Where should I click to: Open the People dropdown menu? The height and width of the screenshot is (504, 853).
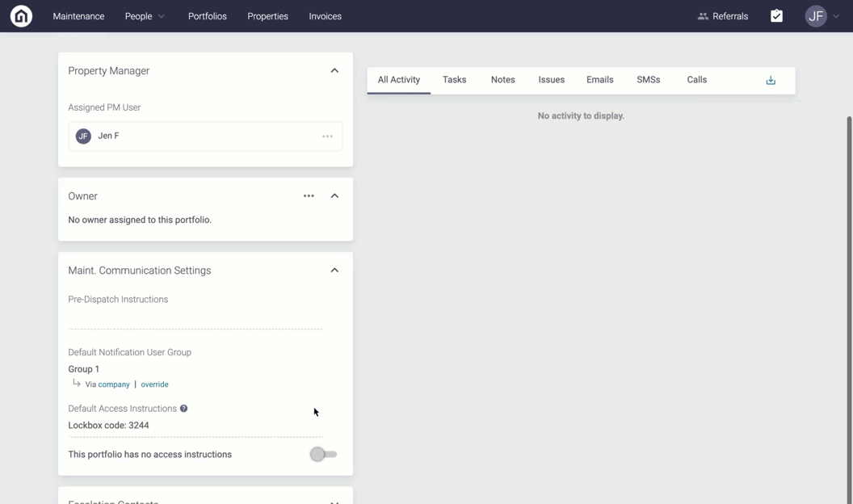(x=145, y=16)
